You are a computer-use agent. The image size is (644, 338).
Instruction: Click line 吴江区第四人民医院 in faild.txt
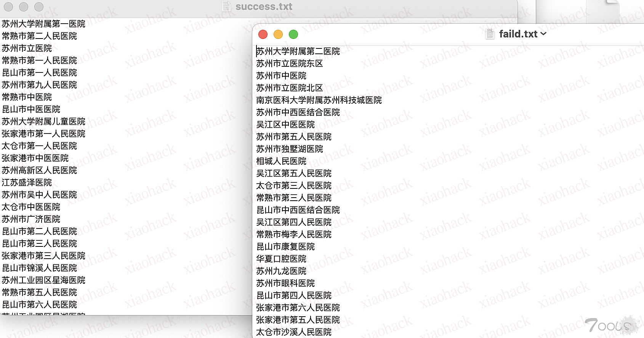294,222
